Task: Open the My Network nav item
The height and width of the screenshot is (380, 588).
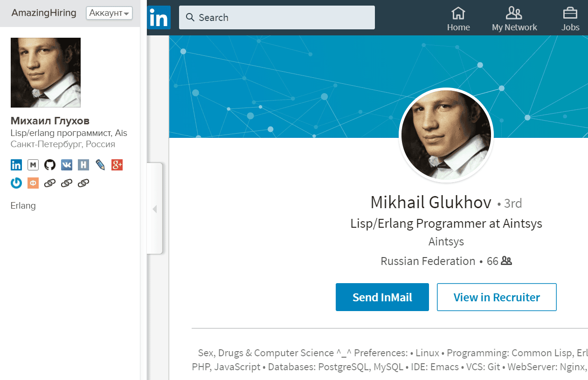Action: (514, 19)
